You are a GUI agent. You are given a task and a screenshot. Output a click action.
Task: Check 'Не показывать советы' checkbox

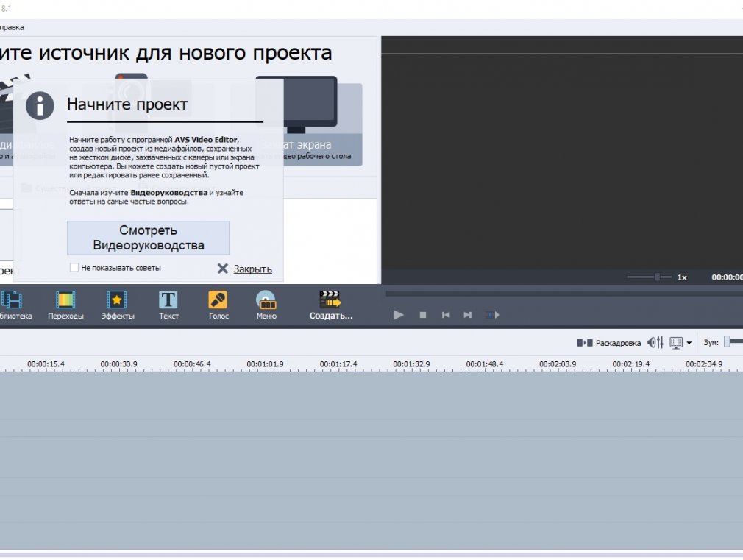tap(74, 267)
